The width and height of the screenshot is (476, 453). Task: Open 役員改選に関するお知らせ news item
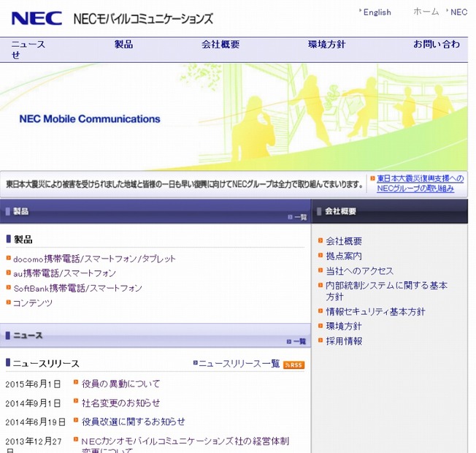133,422
